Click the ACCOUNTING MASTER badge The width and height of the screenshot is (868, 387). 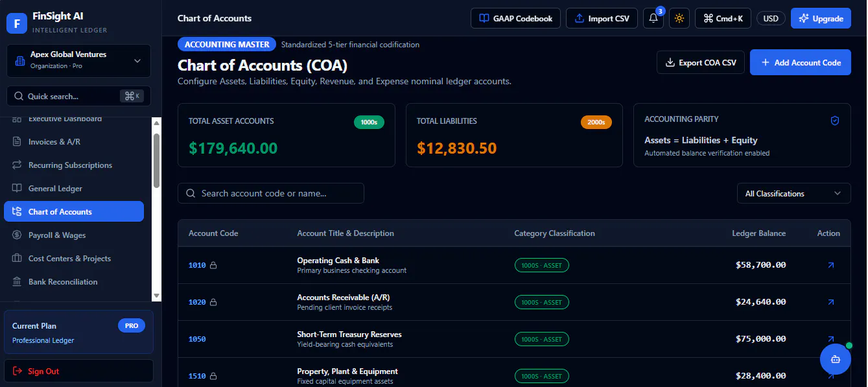(227, 45)
